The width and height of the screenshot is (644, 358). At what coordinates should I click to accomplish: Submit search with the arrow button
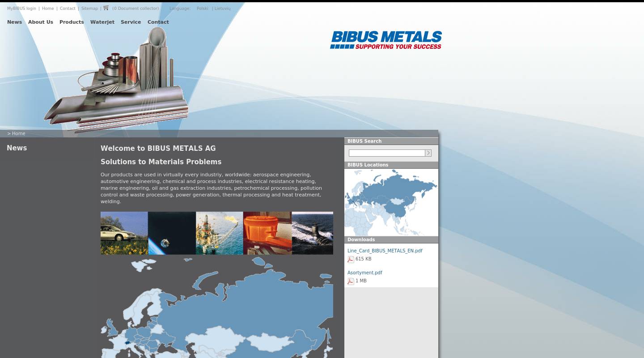coord(428,153)
